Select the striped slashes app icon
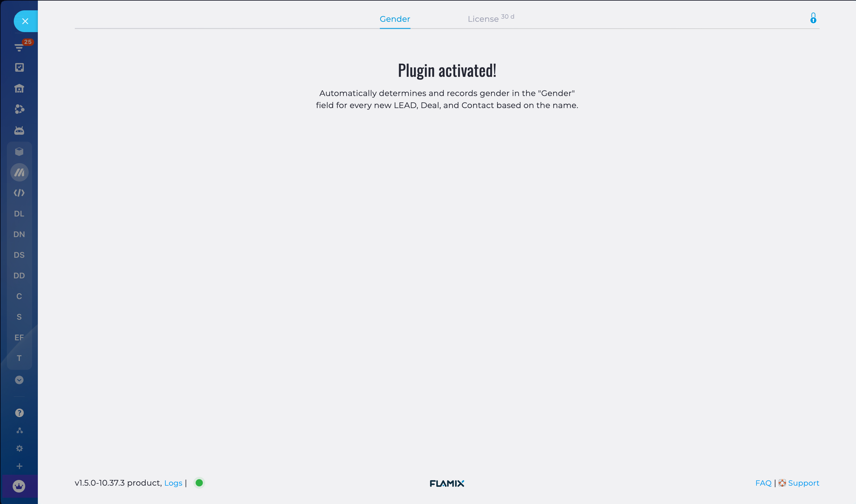The width and height of the screenshot is (856, 504). 19,173
